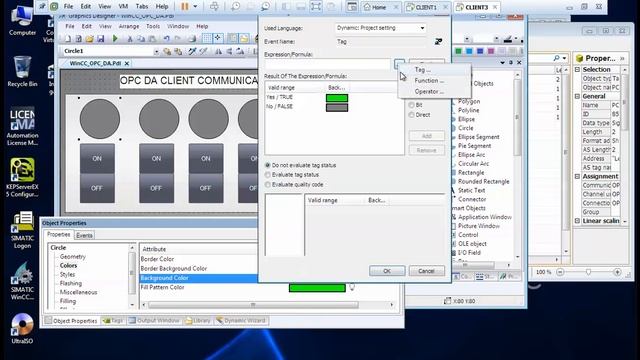Open SIMATIC Logon desktop icon

(x=22, y=230)
